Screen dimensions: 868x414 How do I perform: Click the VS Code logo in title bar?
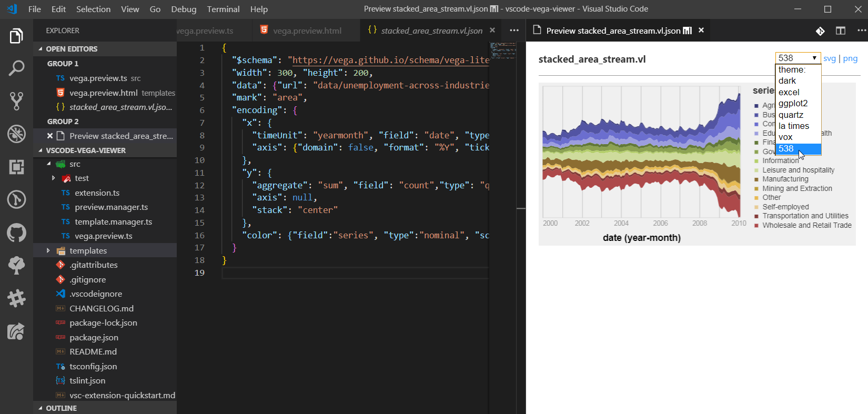(12, 9)
